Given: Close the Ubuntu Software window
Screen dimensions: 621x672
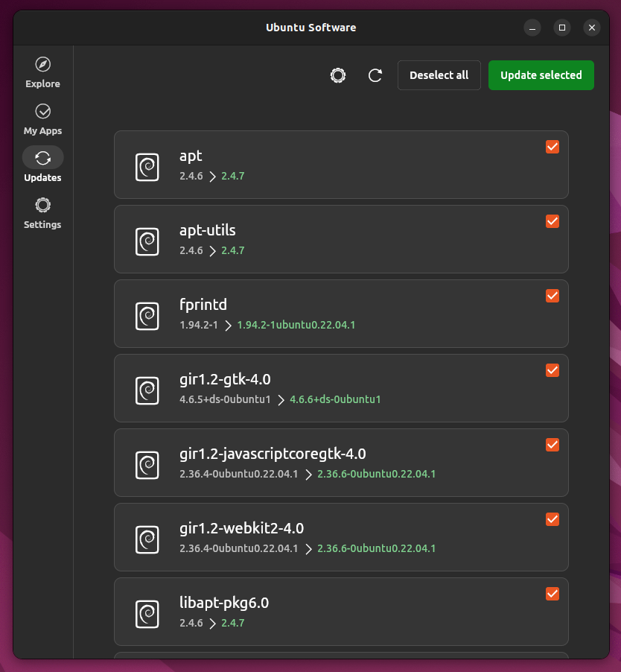Looking at the screenshot, I should click(x=592, y=28).
